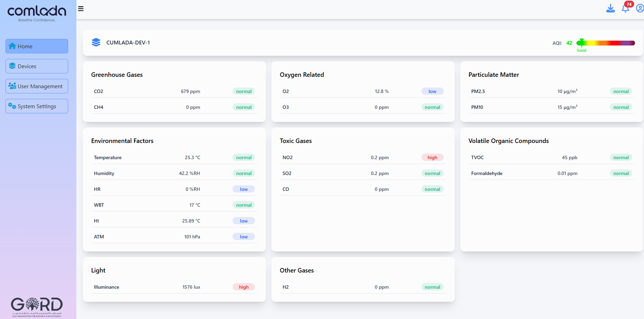This screenshot has height=319, width=644.
Task: Click the CUMLADA-DEV-1 layers icon
Action: click(x=96, y=42)
